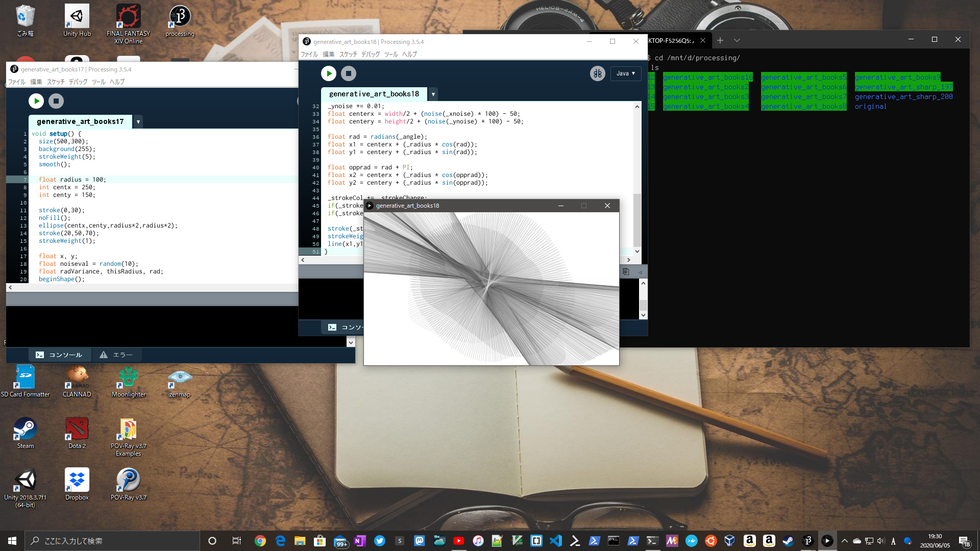Open a new terminal tab with the plus button

[720, 40]
